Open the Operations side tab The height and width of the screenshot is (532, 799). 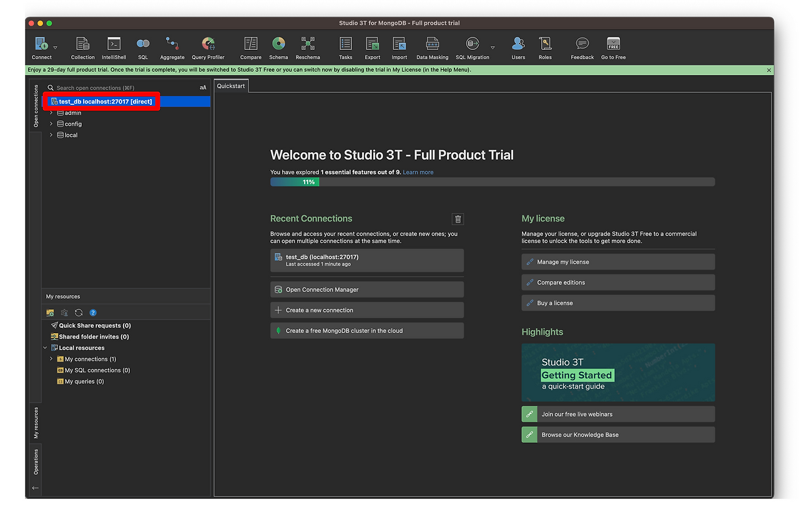(x=36, y=462)
